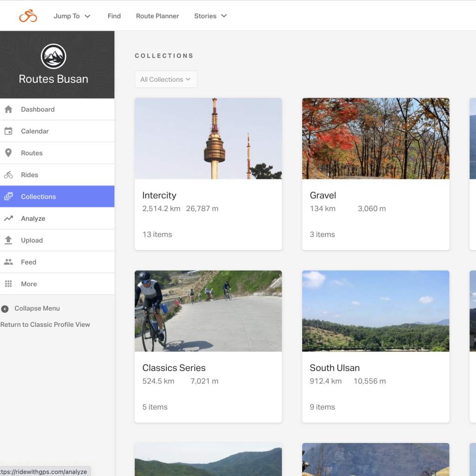Open the All Collections filter dropdown
This screenshot has height=476, width=476.
[x=165, y=79]
